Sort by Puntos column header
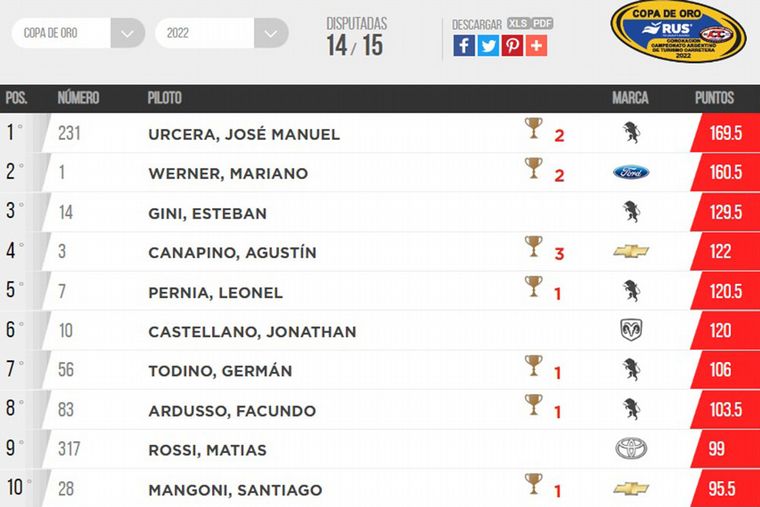Image resolution: width=760 pixels, height=507 pixels. (x=714, y=98)
